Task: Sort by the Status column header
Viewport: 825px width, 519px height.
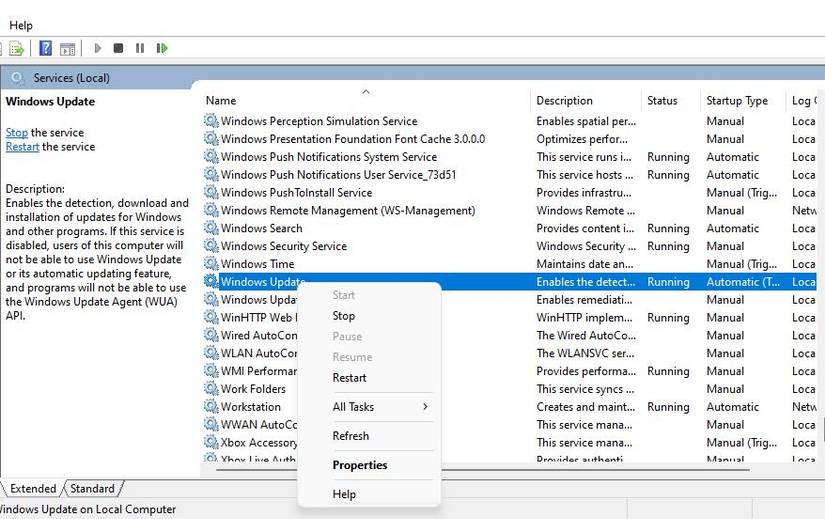Action: pyautogui.click(x=662, y=101)
